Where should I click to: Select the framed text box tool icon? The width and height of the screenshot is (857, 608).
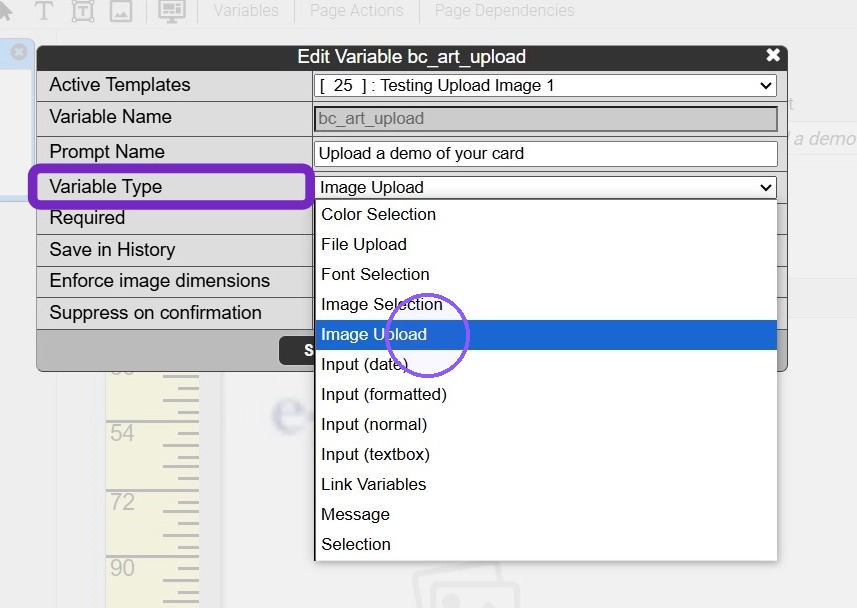click(x=83, y=10)
